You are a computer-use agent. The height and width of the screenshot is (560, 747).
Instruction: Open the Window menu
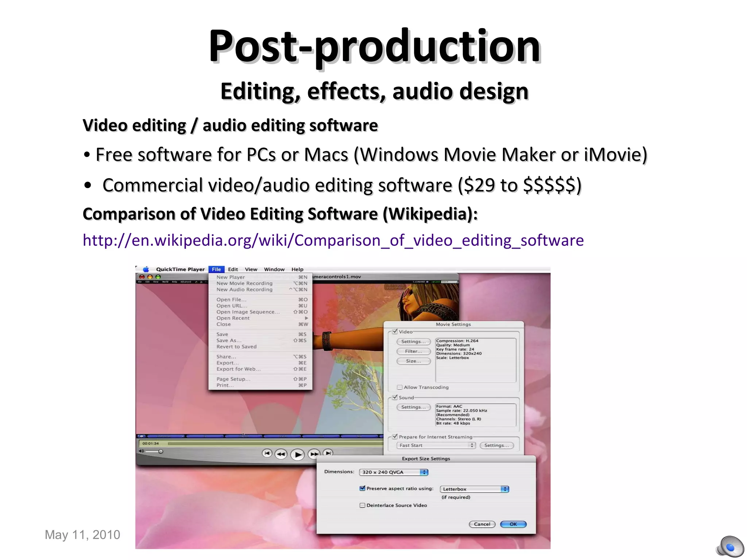click(274, 269)
